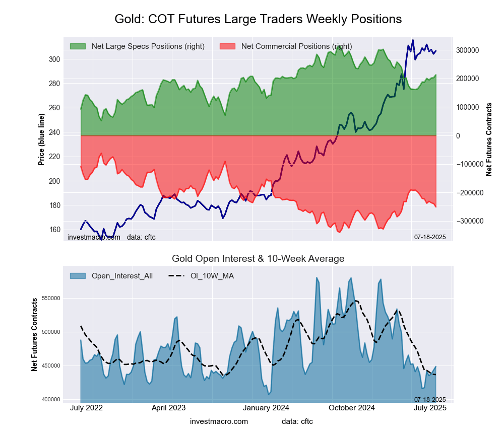
Task: Click the red Net Commercial Positions legend swatch
Action: 228,46
